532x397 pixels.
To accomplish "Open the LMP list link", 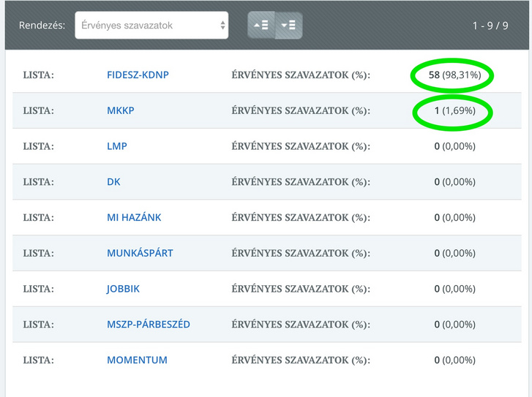I will [x=116, y=146].
